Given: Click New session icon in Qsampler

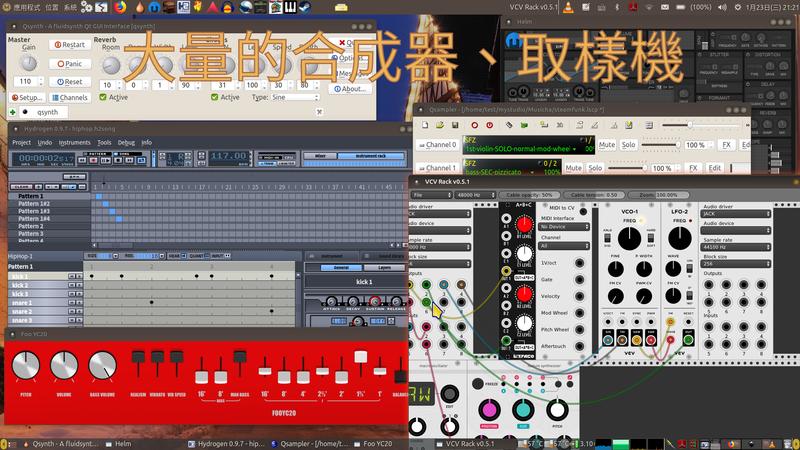Looking at the screenshot, I should coord(424,125).
